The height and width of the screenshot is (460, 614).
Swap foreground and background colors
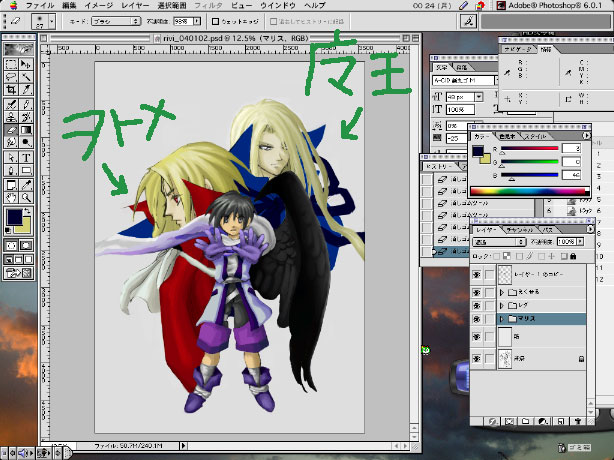[27, 211]
